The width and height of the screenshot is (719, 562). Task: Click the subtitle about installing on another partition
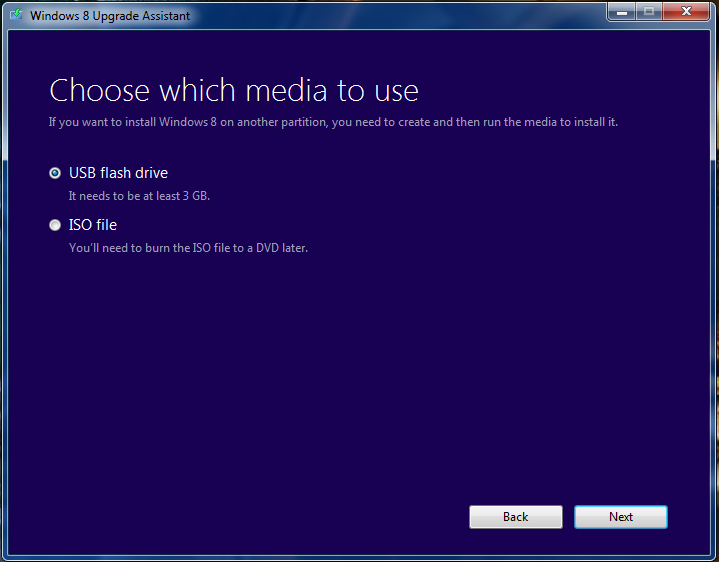[x=333, y=122]
